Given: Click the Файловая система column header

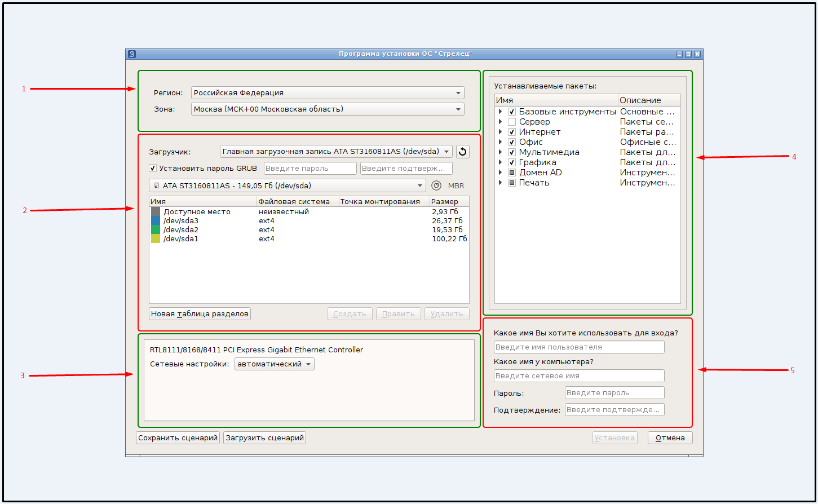Looking at the screenshot, I should point(298,201).
